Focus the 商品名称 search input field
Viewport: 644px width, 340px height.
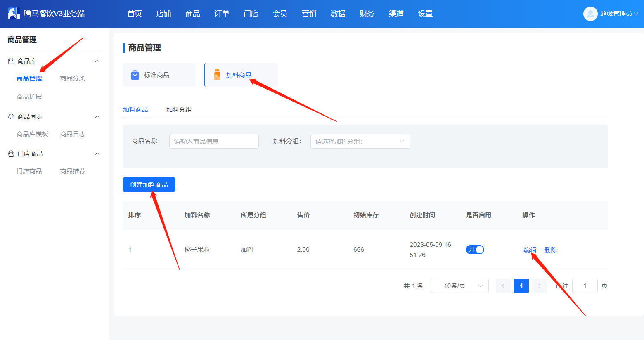(214, 141)
